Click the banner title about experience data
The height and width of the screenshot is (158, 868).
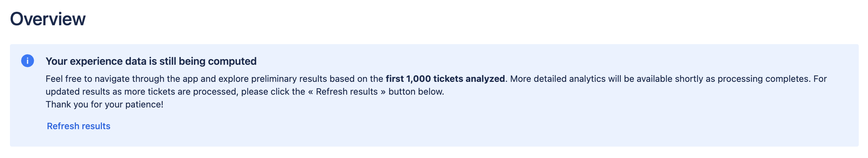click(x=151, y=61)
